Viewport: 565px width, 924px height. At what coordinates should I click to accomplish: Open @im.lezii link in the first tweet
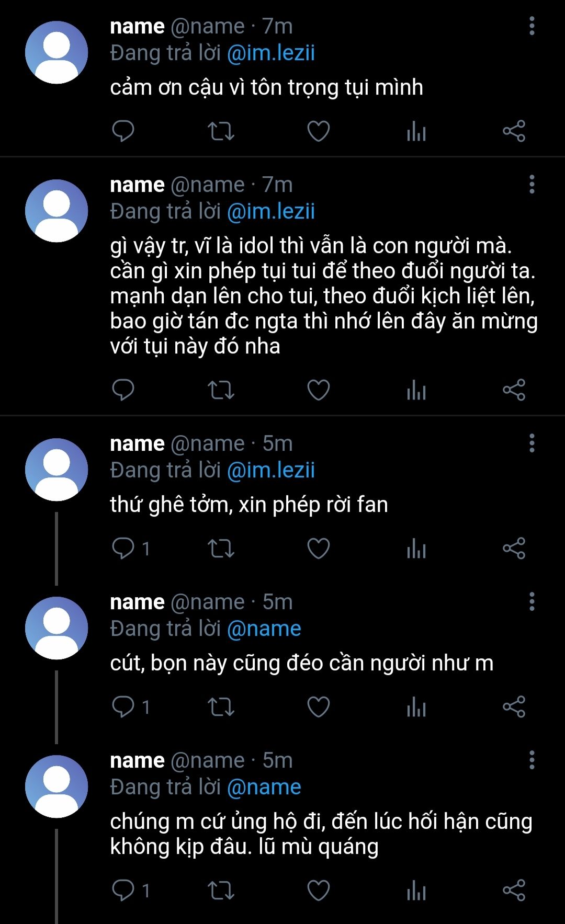coord(271,53)
